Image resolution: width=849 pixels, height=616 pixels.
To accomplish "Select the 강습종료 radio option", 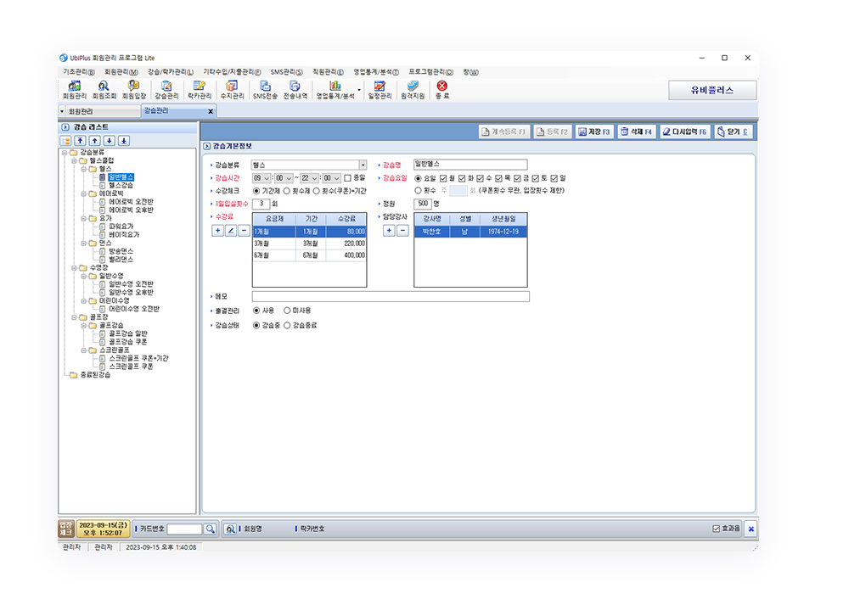I will [287, 325].
